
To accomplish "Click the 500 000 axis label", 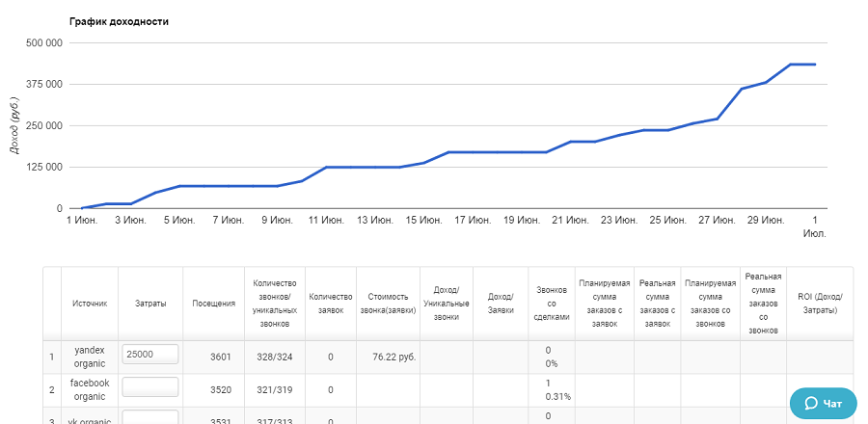I will (x=44, y=43).
